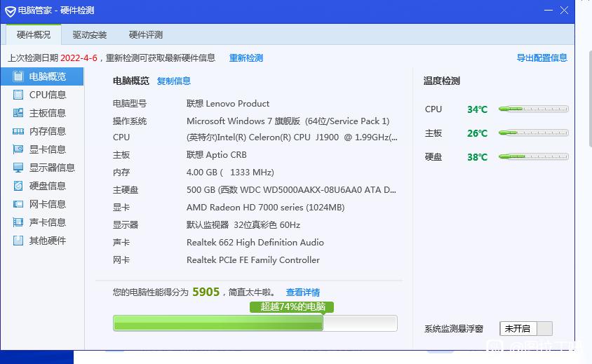Click the 38°C hard disk temperature reading

point(477,157)
